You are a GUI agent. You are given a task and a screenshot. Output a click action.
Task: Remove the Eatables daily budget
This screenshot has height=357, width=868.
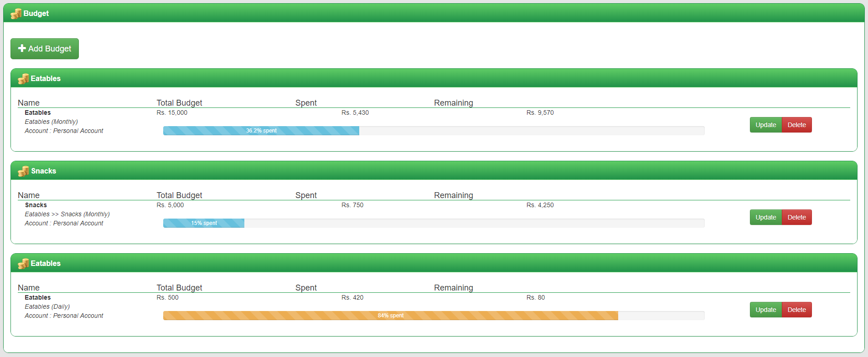click(796, 310)
